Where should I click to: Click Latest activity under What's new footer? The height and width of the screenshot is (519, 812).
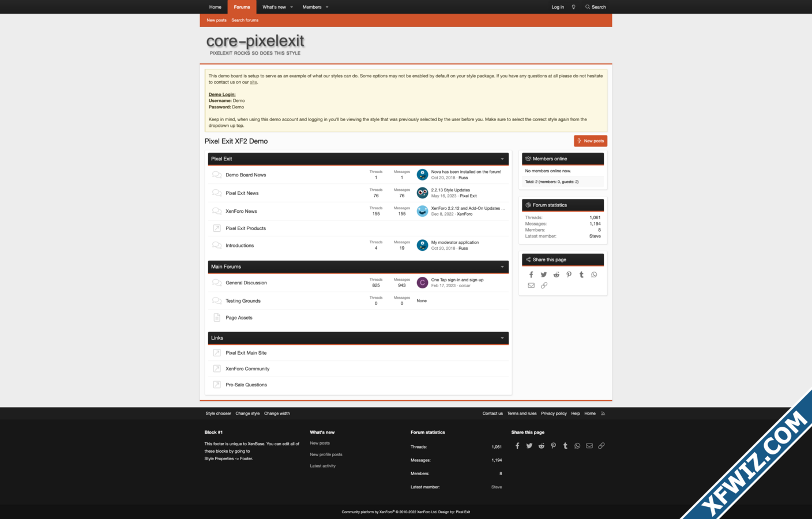[322, 466]
